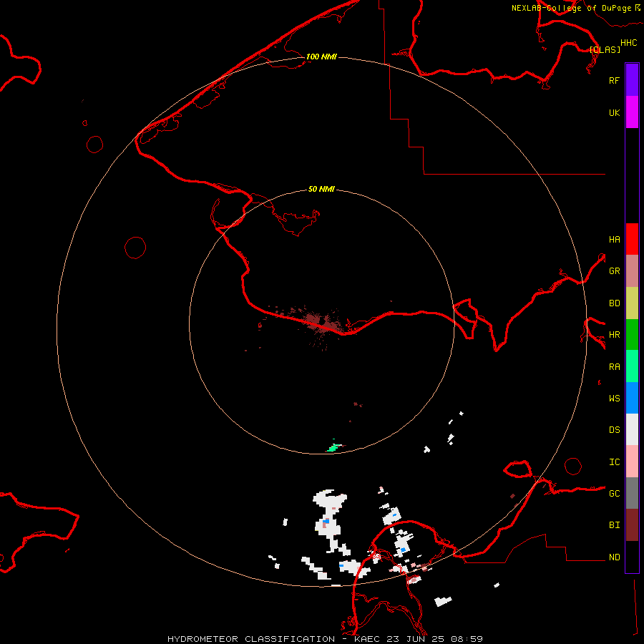Click the HHC product code label
Screen dimensions: 644x644
629,43
